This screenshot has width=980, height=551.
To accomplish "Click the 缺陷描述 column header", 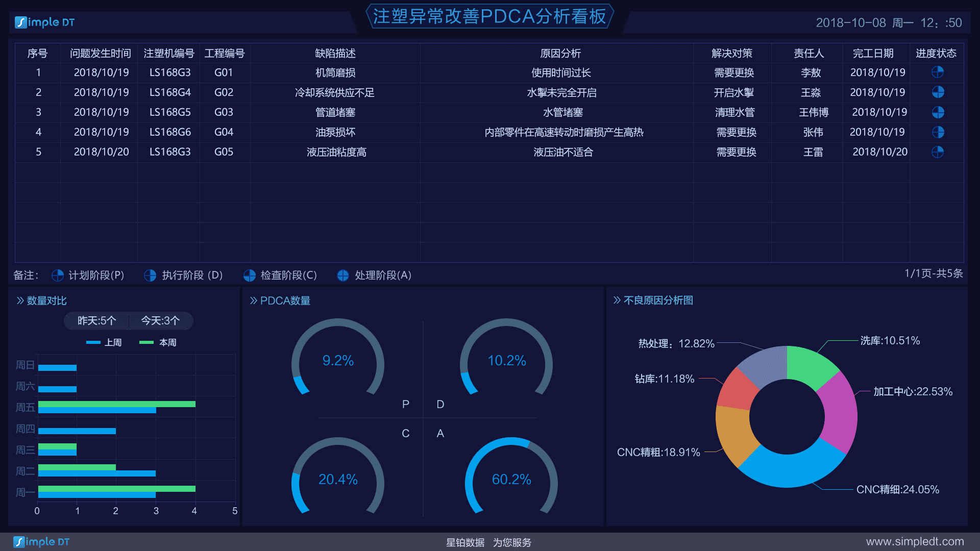I will coord(335,54).
